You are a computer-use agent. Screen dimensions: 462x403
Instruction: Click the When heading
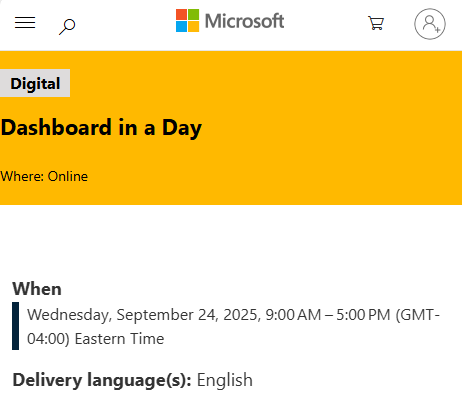37,289
